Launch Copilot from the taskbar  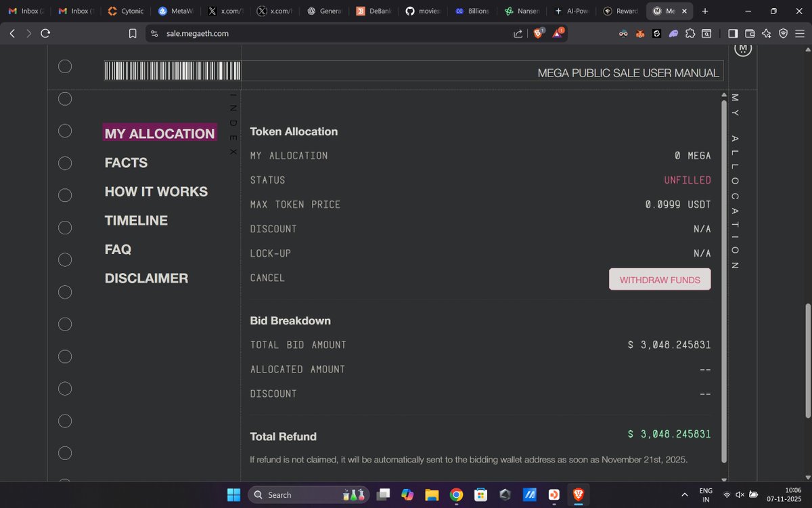pyautogui.click(x=407, y=494)
